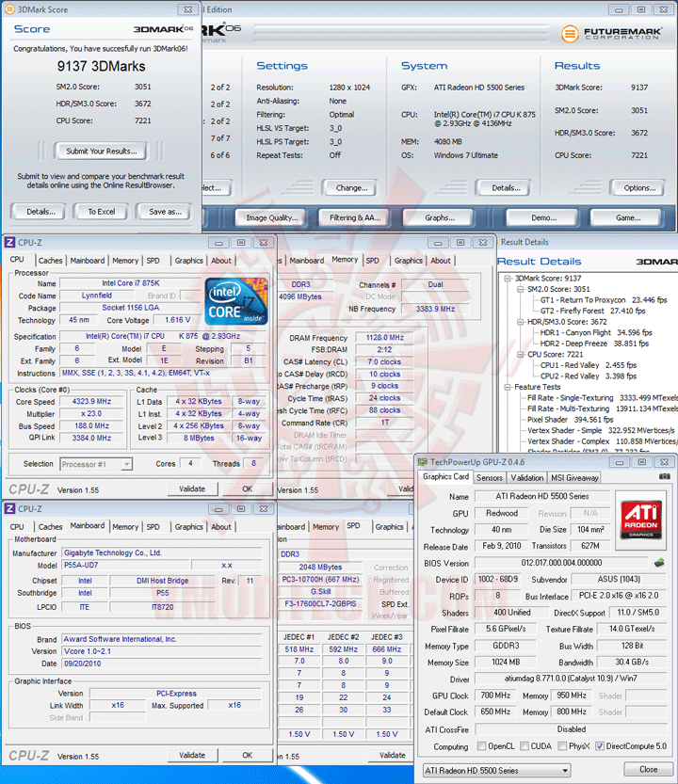Click Submit Your Results button

click(101, 151)
